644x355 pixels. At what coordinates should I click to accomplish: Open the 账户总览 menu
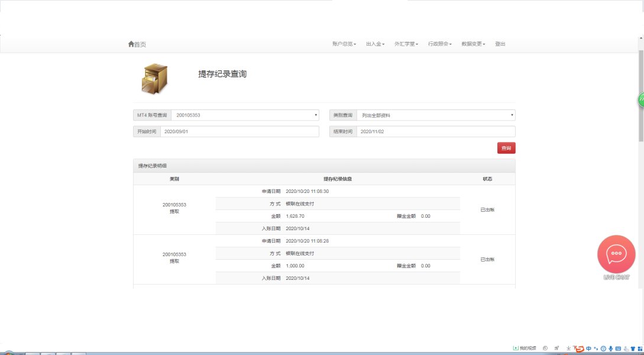344,44
